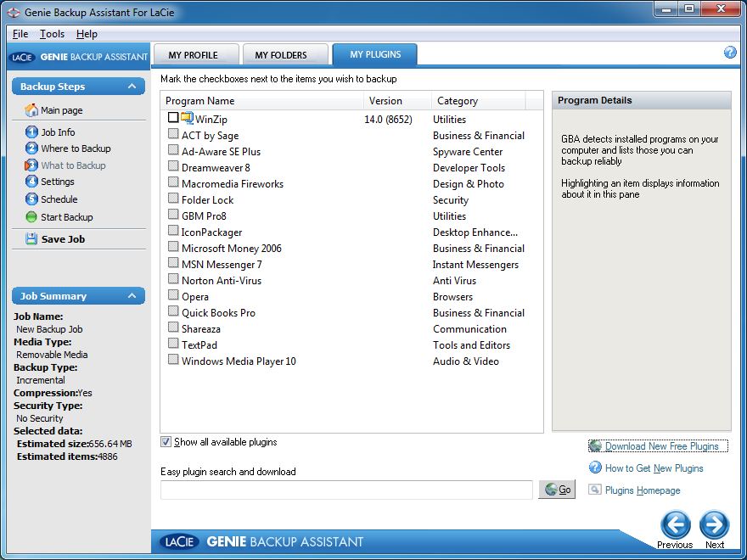Sort by Category column header

[478, 101]
